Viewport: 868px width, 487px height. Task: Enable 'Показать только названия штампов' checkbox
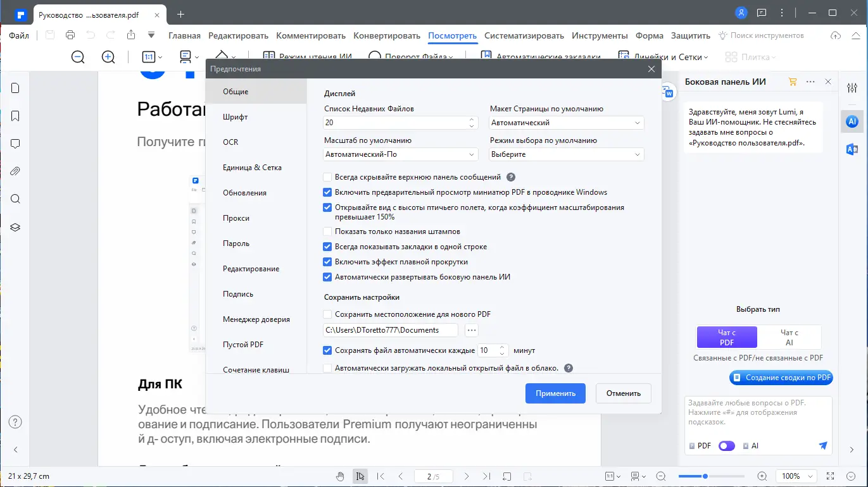327,231
